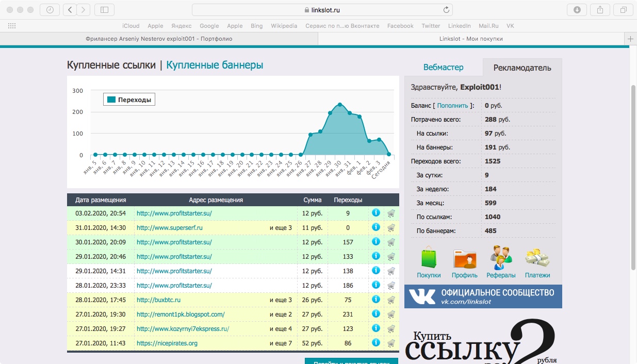Open Платежи money icon

tap(537, 258)
